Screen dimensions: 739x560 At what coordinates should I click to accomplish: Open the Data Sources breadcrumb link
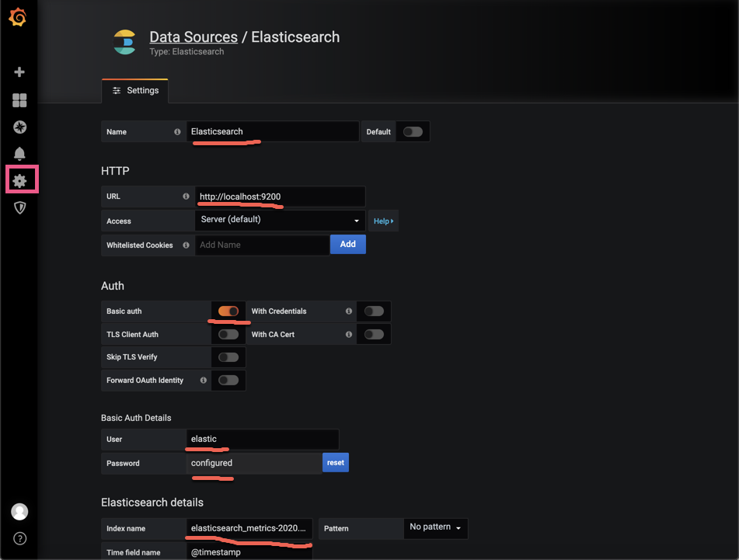tap(193, 37)
